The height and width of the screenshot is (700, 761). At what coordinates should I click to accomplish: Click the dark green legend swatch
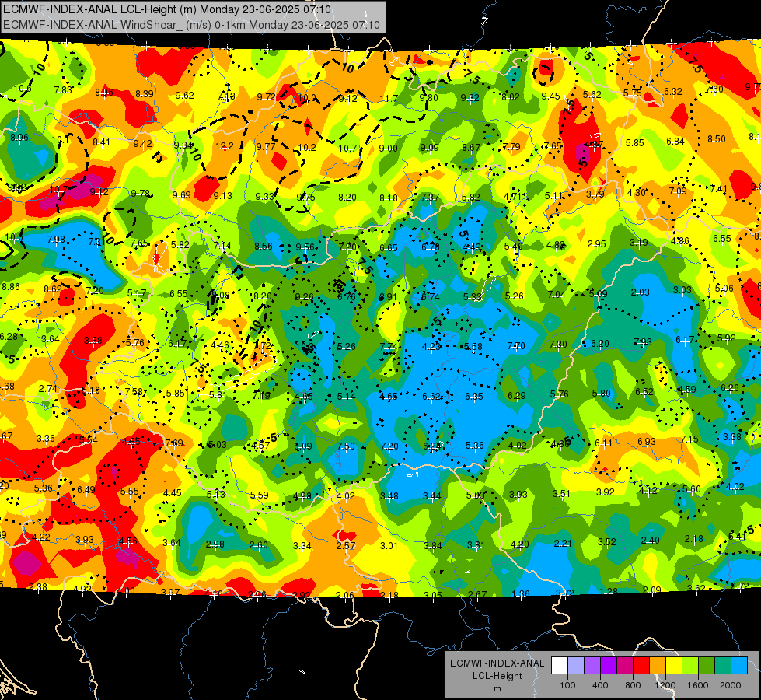point(707,666)
